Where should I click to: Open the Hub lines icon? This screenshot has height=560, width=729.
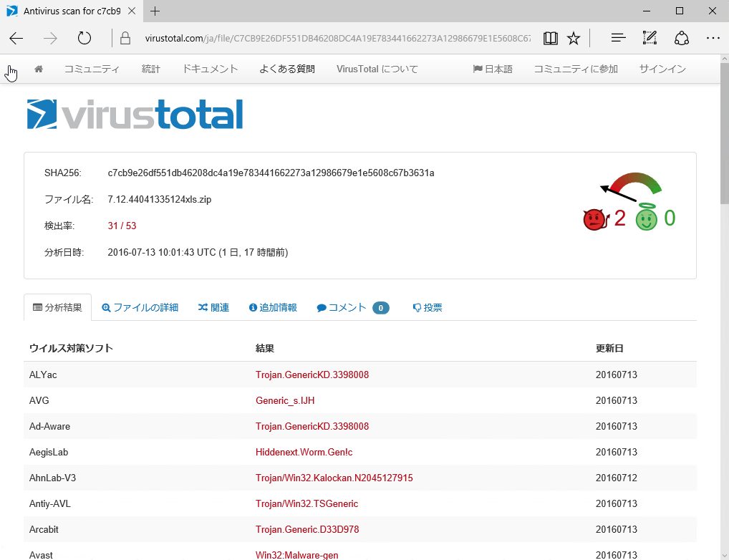(x=618, y=38)
